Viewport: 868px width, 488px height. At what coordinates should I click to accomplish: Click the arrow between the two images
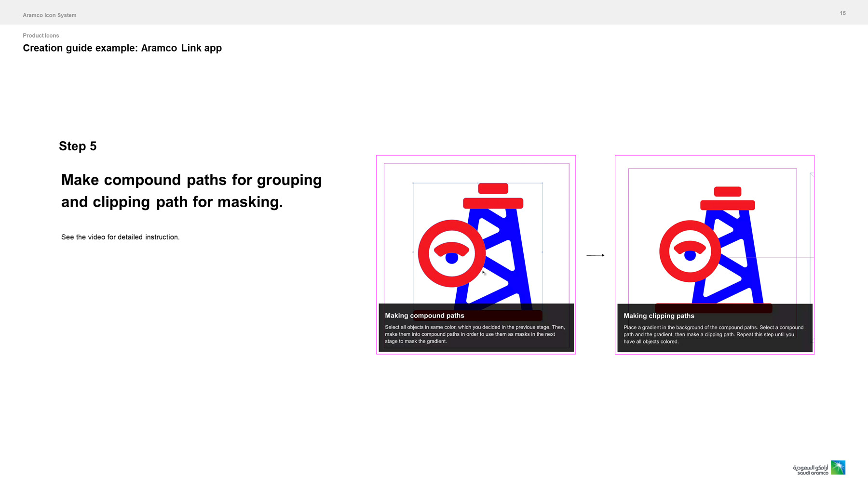[595, 255]
